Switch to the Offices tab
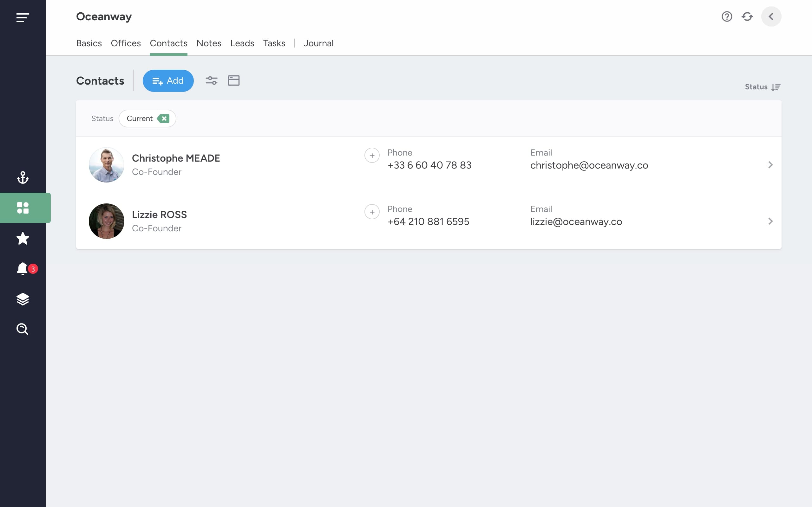 coord(126,43)
